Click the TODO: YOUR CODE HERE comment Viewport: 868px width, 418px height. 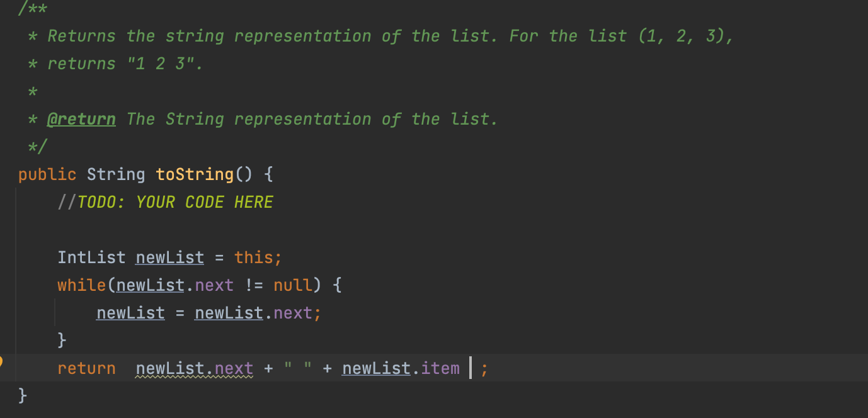174,202
